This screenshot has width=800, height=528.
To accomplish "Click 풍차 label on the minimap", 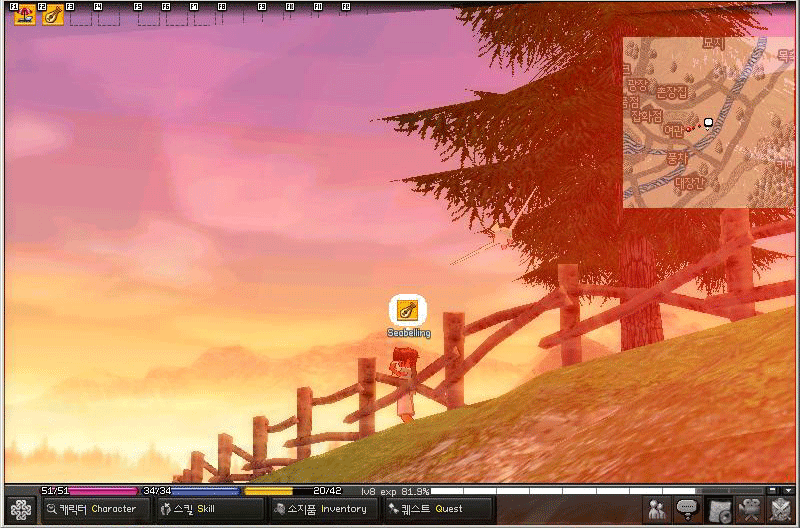I will 677,159.
